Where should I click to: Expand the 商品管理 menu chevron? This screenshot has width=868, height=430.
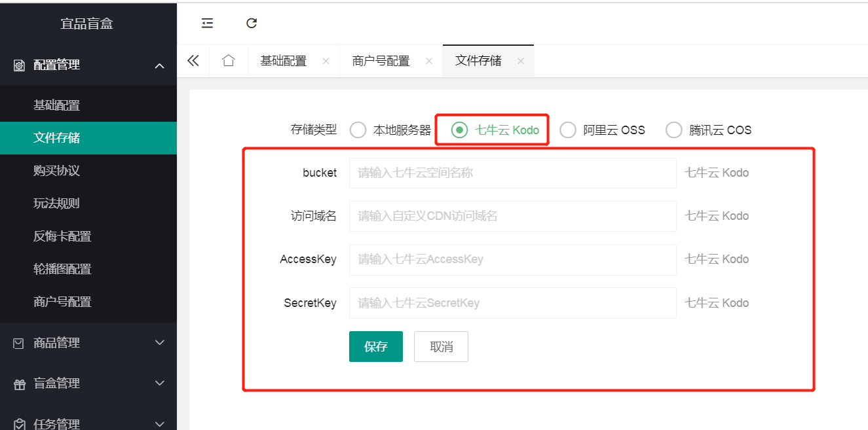point(159,342)
